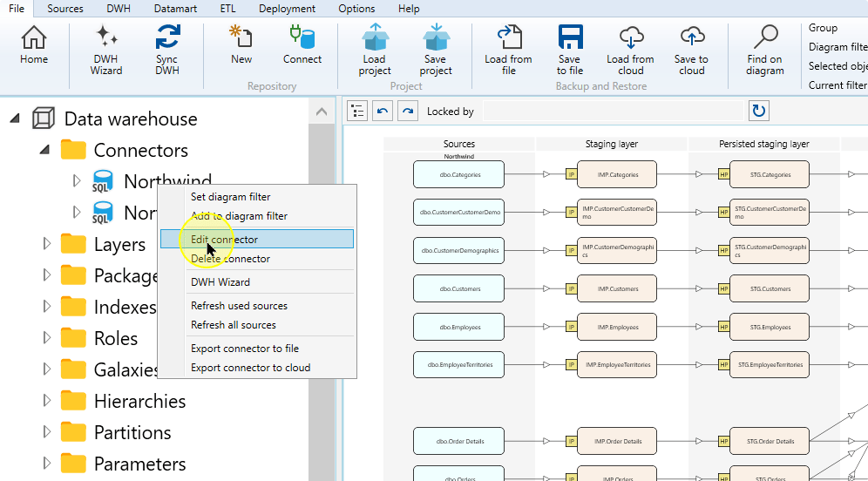Choose Export connector to cloud
The image size is (868, 481).
click(x=257, y=368)
